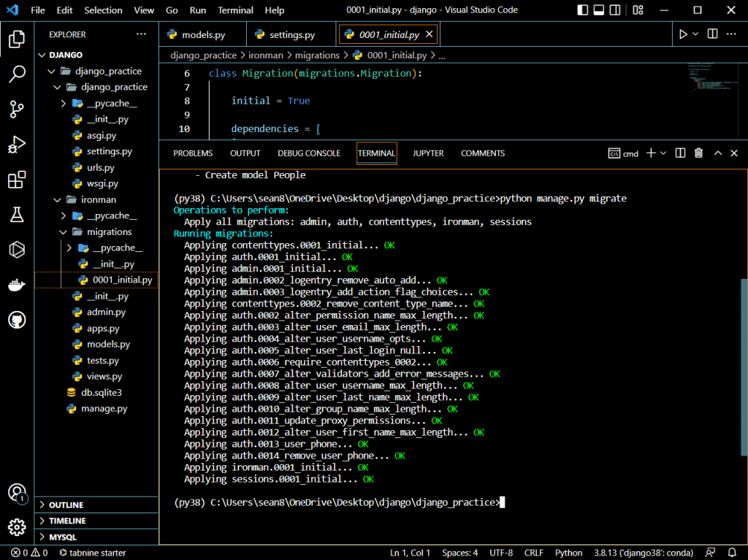
Task: Open Source Control view
Action: point(17,110)
